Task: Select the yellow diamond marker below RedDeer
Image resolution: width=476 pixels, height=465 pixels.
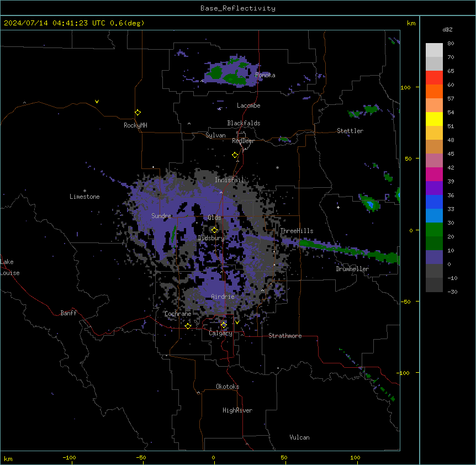Action: coord(235,155)
